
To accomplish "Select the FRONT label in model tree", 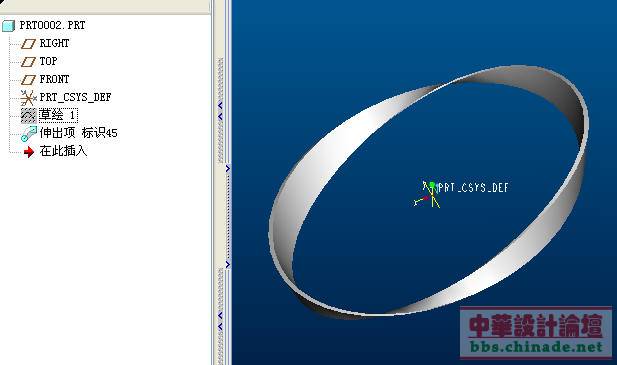I will tap(54, 79).
